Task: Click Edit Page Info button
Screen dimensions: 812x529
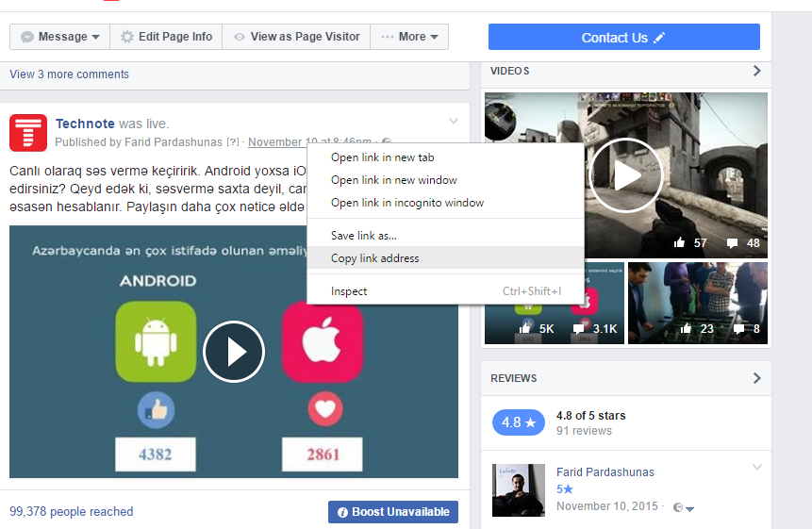Action: (166, 37)
